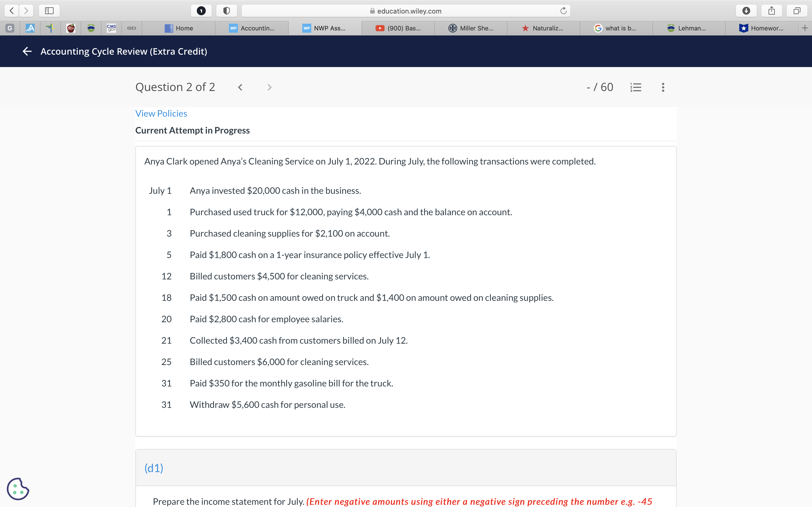This screenshot has height=507, width=812.
Task: Show the tab overview icon
Action: pyautogui.click(x=797, y=11)
